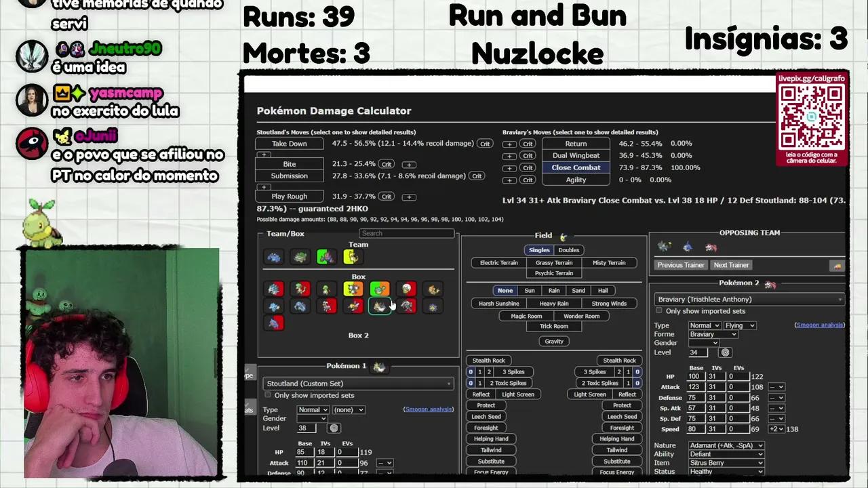
Task: Open the Item dropdown showing Sitrus Berry
Action: click(726, 464)
